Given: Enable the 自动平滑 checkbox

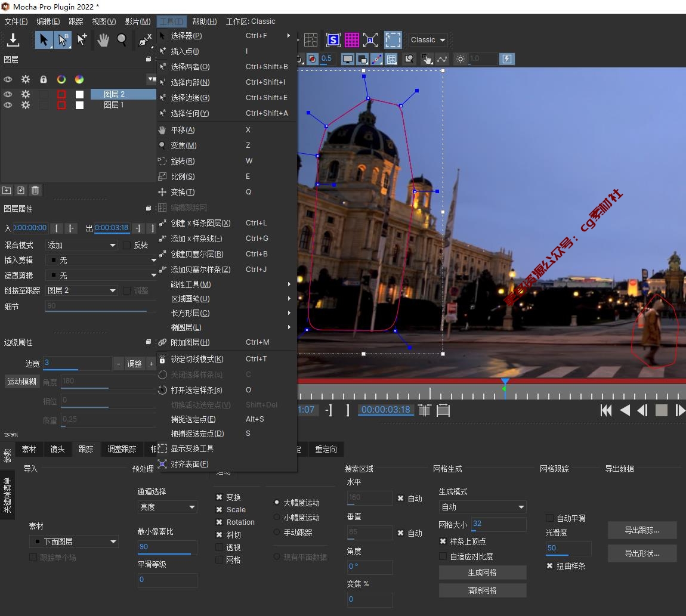Looking at the screenshot, I should point(550,518).
